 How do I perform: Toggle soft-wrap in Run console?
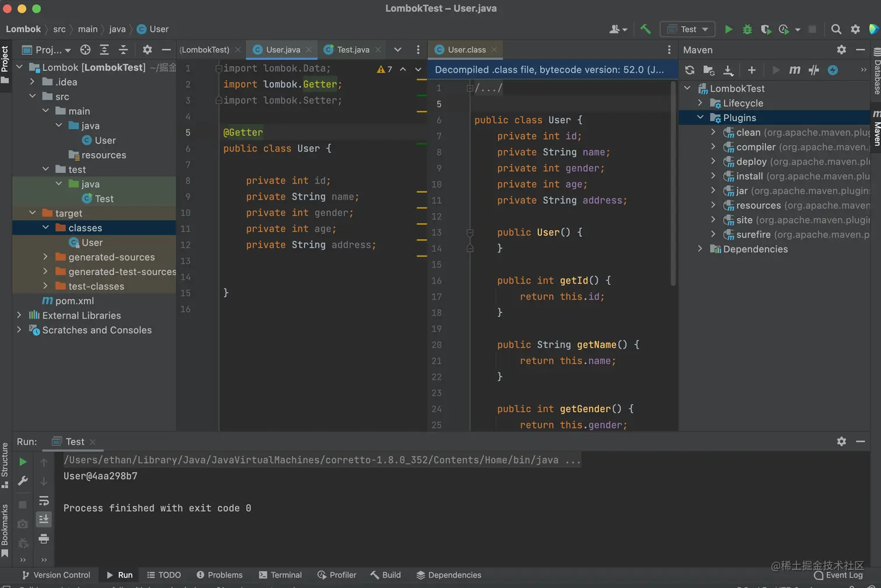pyautogui.click(x=44, y=501)
